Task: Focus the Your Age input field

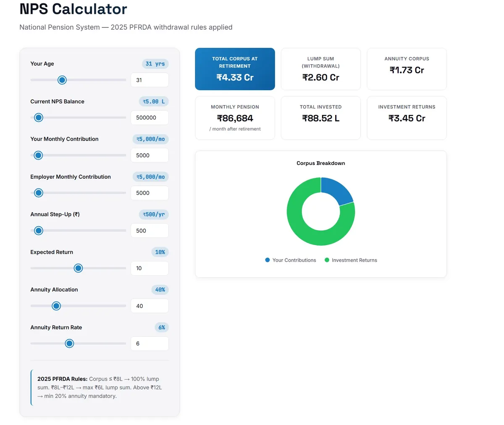Action: 150,80
